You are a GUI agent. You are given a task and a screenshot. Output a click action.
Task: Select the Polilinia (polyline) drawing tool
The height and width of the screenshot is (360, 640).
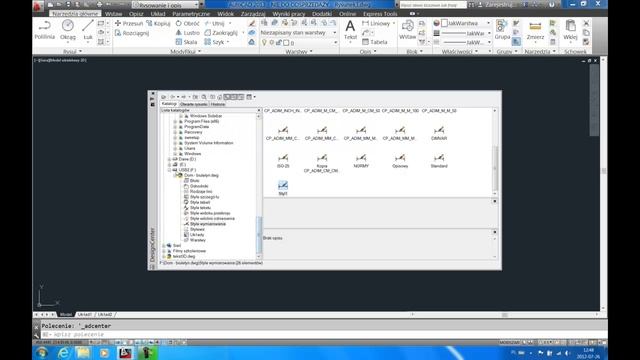tap(44, 30)
